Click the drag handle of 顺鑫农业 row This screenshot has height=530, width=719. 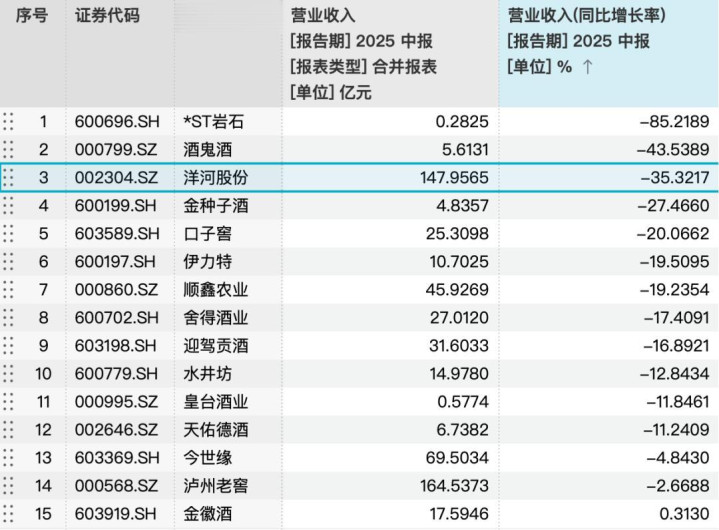click(x=8, y=289)
